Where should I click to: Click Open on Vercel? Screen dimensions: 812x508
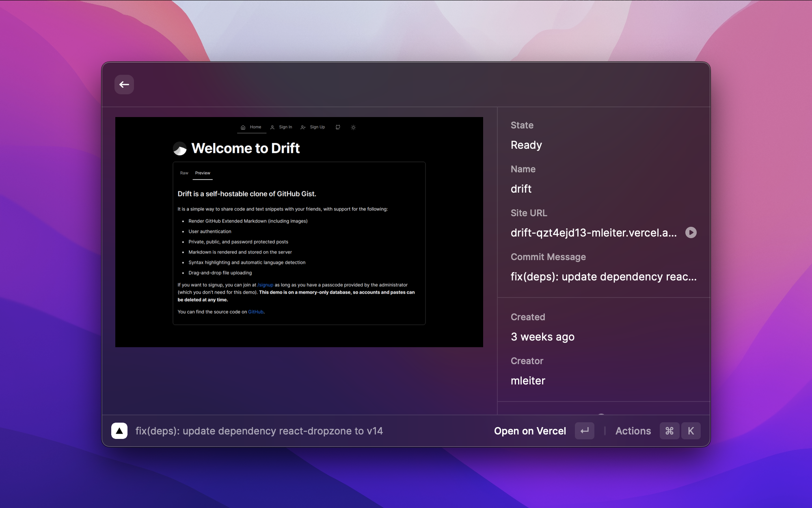(530, 431)
